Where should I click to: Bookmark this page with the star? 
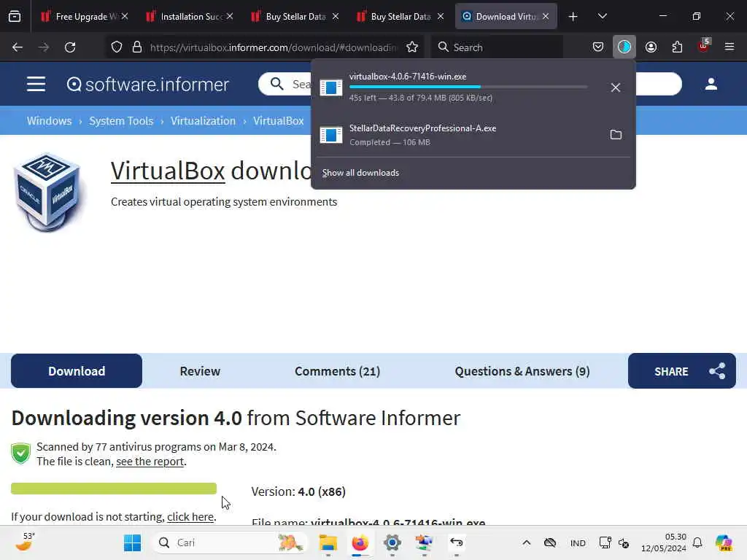tap(412, 47)
